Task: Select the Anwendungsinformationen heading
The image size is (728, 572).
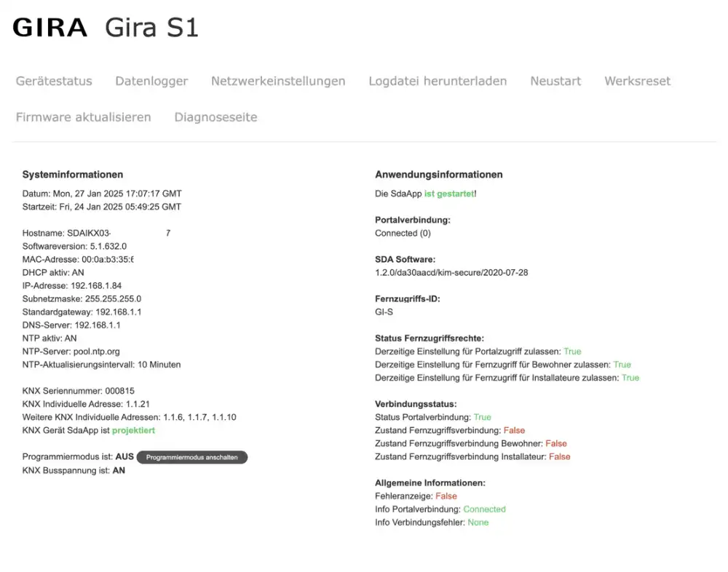Action: click(x=439, y=175)
